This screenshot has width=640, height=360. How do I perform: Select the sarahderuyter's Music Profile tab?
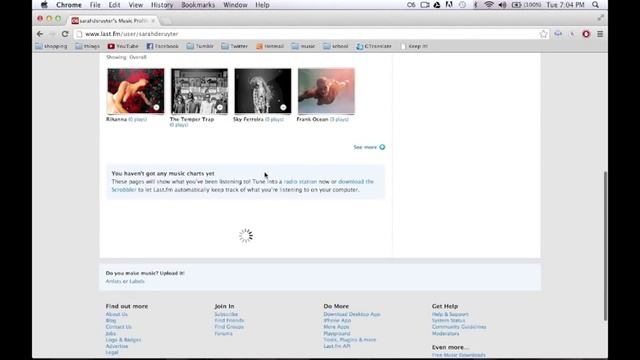[x=113, y=20]
